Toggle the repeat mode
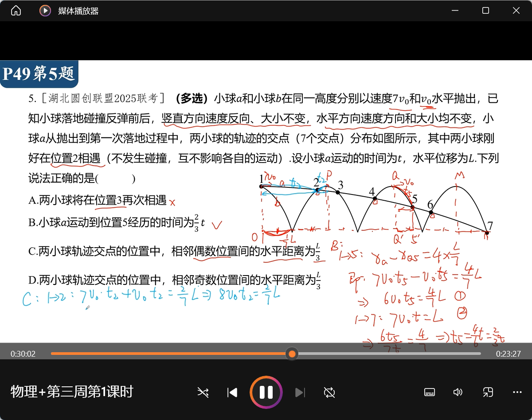The width and height of the screenshot is (532, 420). coord(329,392)
